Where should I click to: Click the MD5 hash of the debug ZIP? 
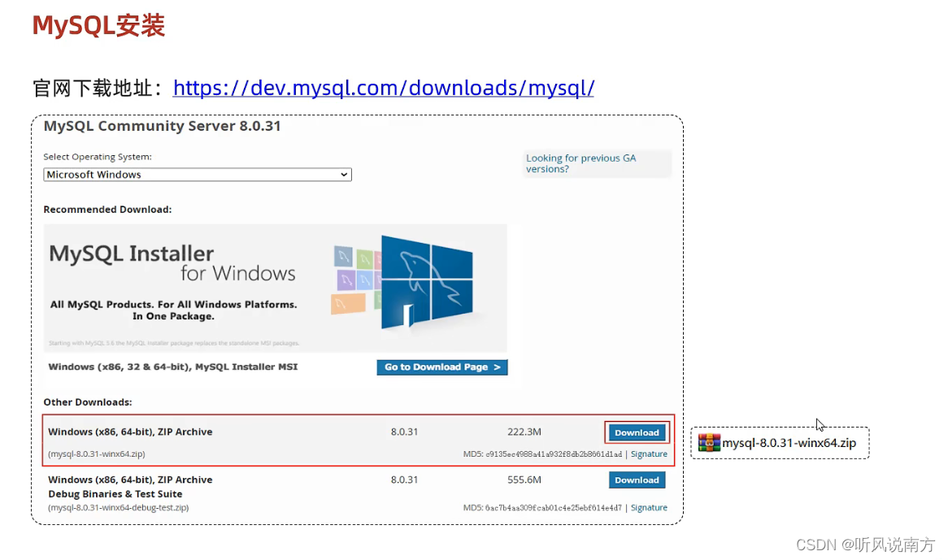pos(553,508)
